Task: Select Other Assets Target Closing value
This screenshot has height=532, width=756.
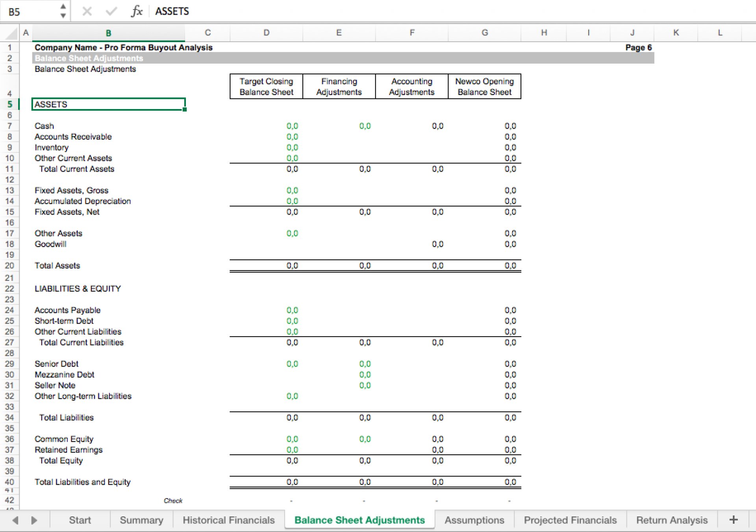Action: pos(292,234)
